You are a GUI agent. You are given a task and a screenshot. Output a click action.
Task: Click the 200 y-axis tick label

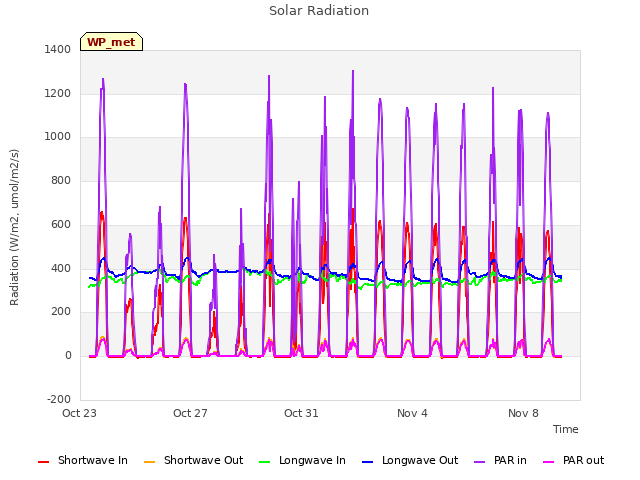tap(61, 312)
